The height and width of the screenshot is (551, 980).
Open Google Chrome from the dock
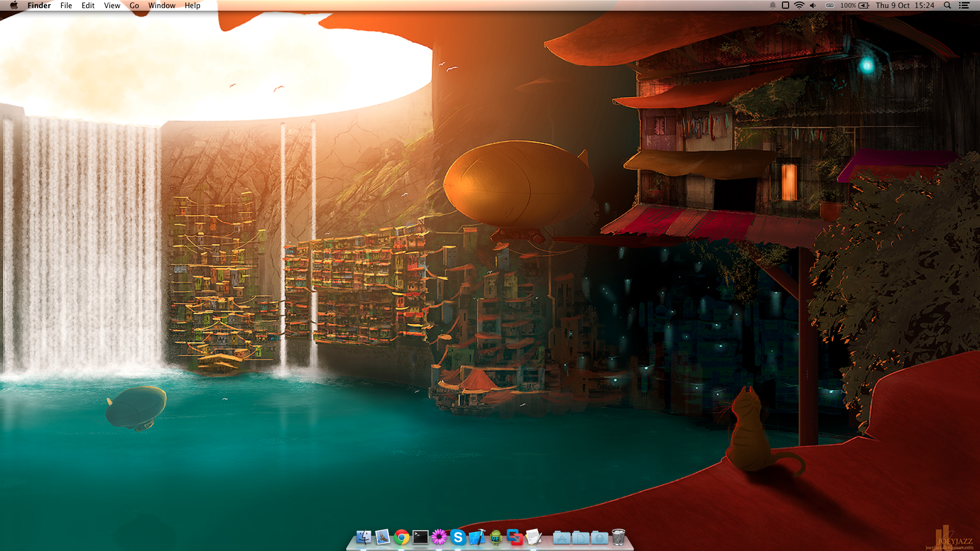point(402,537)
